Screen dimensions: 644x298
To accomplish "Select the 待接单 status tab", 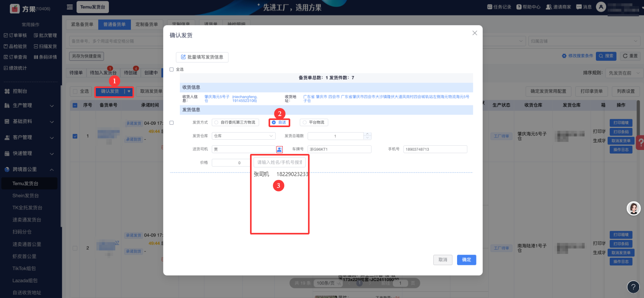I will pos(76,73).
